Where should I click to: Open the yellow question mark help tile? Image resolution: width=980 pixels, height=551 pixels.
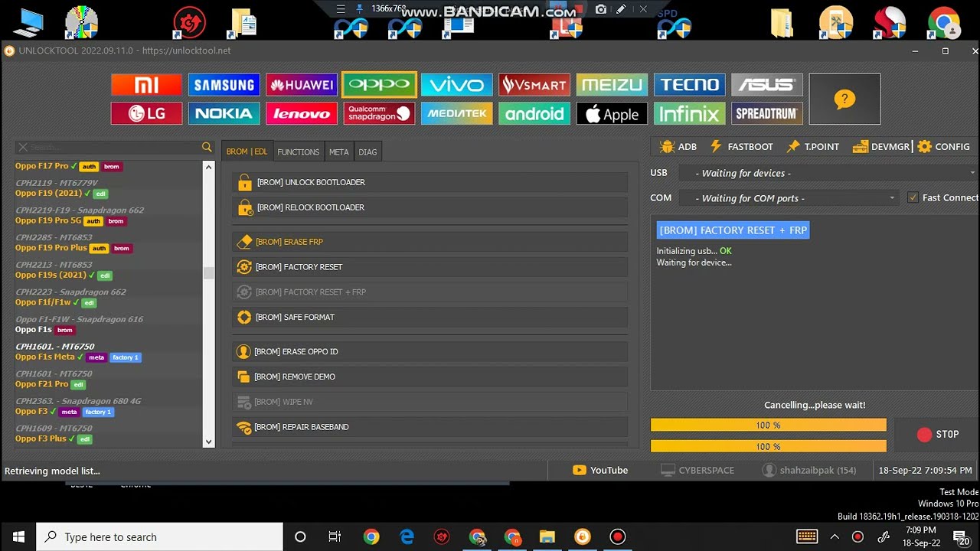tap(844, 99)
